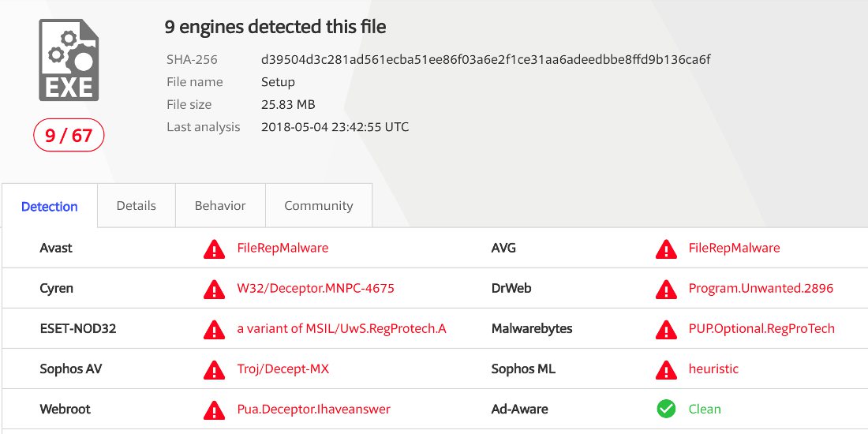This screenshot has width=868, height=434.
Task: Click the 9 / 67 detection score badge
Action: click(69, 135)
